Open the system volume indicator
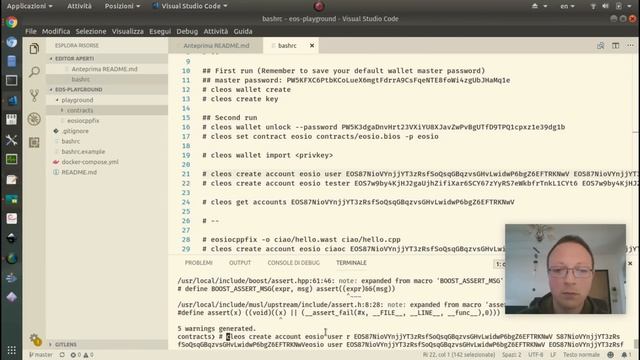 [x=605, y=6]
